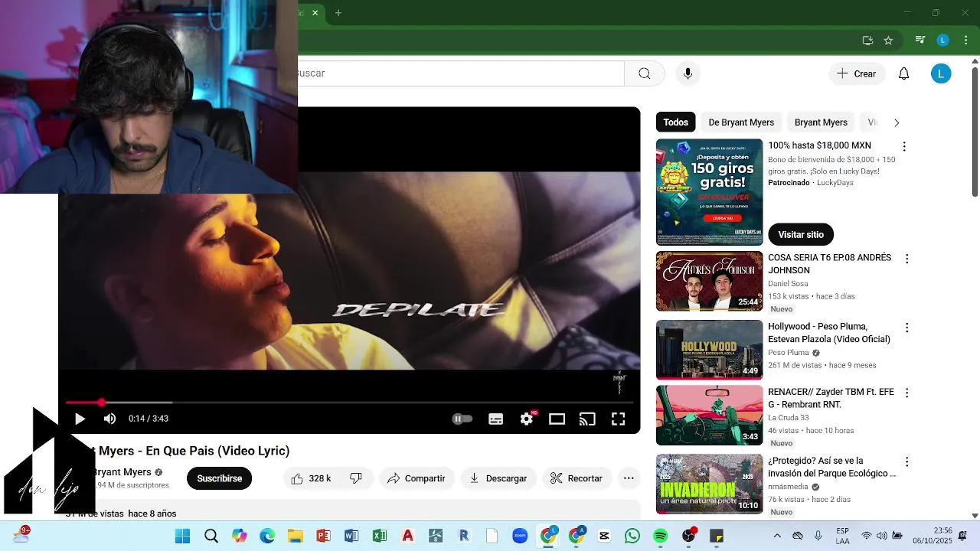Image resolution: width=980 pixels, height=551 pixels.
Task: Select the Todos filter chip
Action: click(x=676, y=122)
